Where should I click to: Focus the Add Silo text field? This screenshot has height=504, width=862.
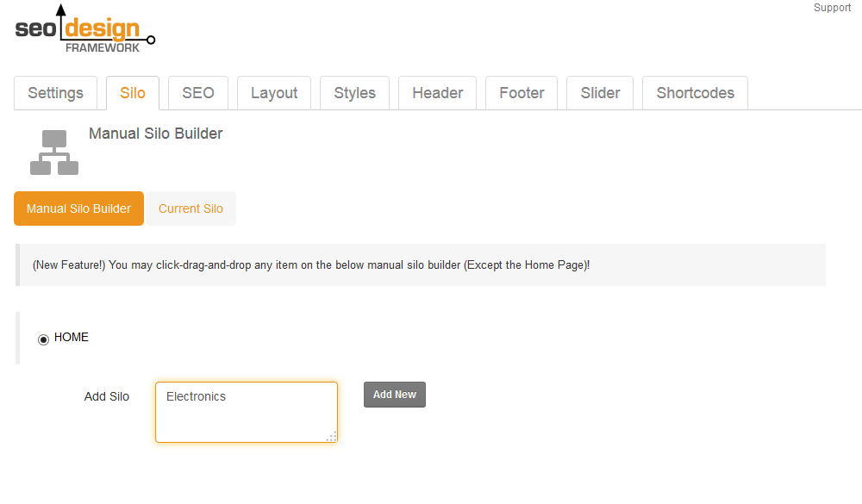pyautogui.click(x=247, y=412)
